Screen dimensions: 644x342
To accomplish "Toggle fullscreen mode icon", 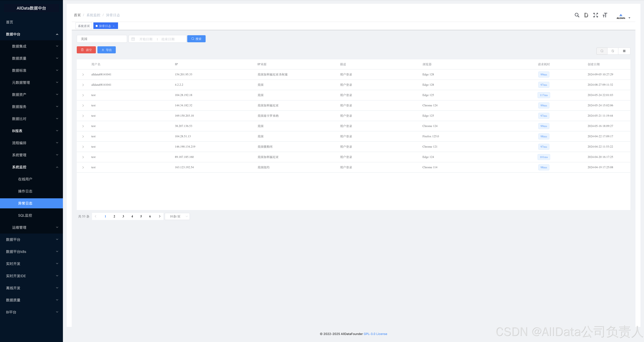I will (x=596, y=15).
